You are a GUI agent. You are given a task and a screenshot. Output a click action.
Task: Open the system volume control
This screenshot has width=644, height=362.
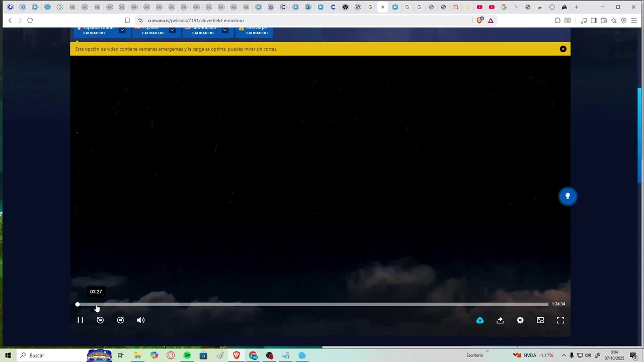click(x=588, y=355)
